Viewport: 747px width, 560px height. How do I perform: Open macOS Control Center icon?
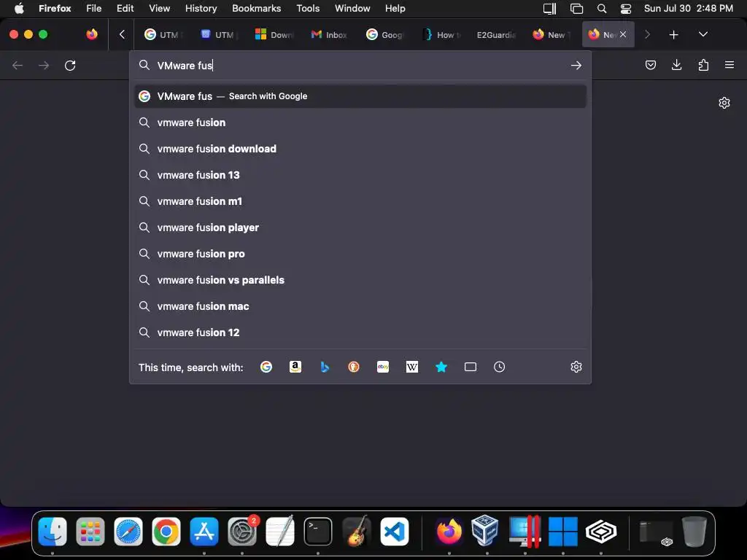pyautogui.click(x=626, y=9)
